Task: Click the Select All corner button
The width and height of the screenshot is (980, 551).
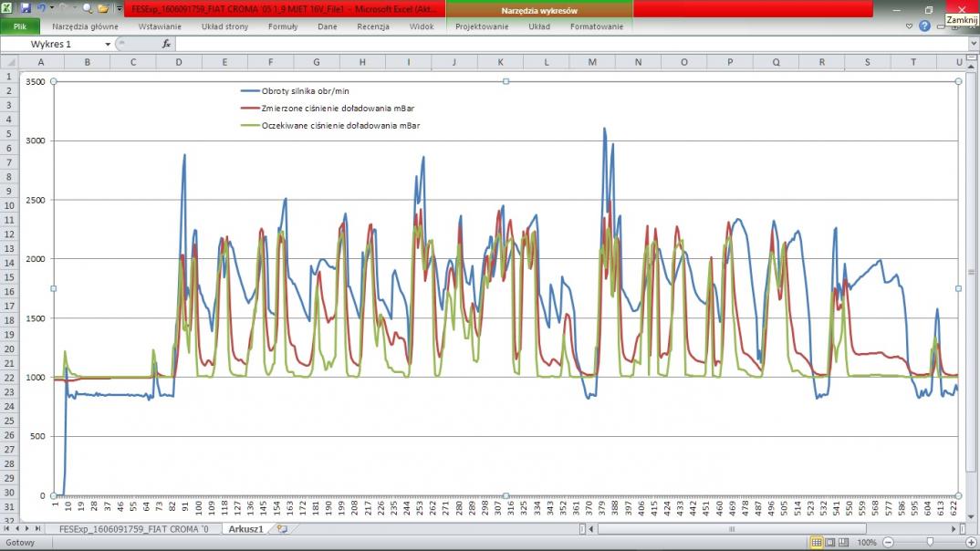Action: tap(9, 62)
